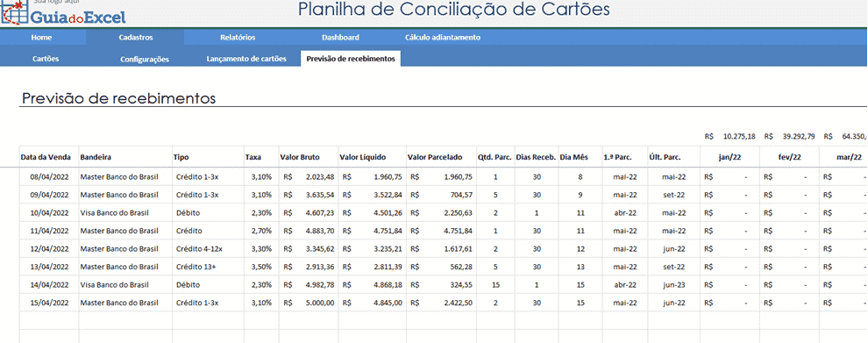Screen dimensions: 868x343
Task: Select the date cell 14/04/2022
Action: [49, 285]
